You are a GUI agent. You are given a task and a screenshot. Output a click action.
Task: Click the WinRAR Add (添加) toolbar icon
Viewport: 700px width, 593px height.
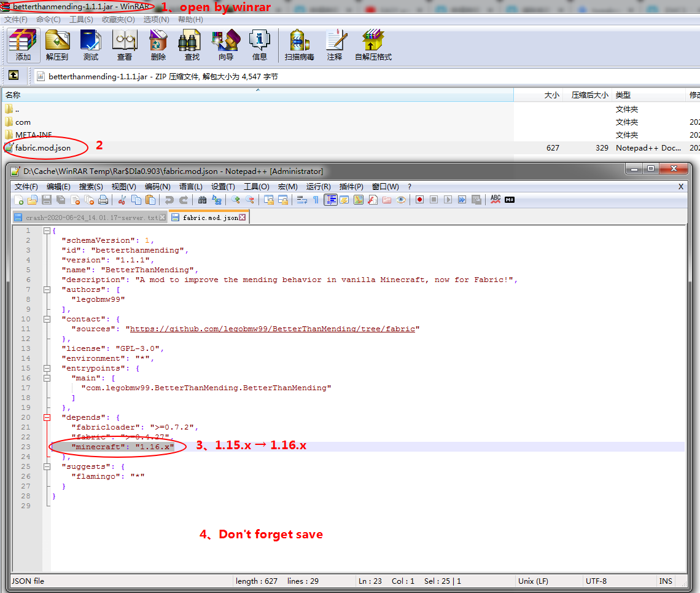coord(23,45)
